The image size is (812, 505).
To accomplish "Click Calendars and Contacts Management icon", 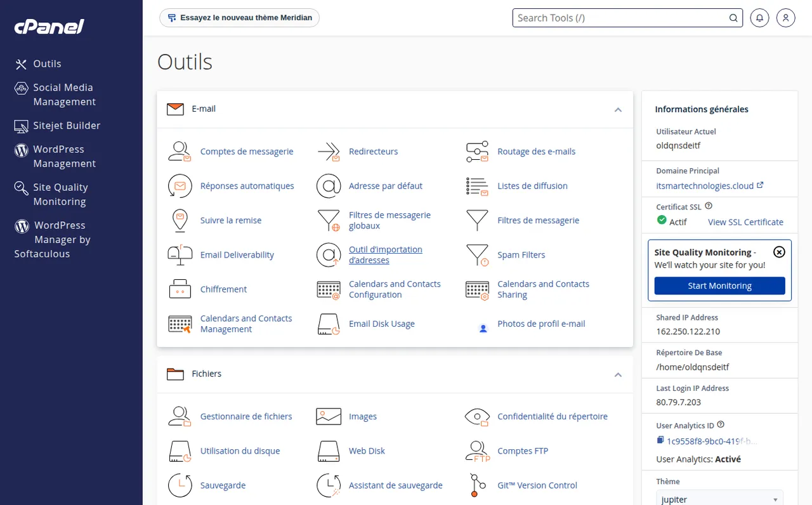I will [180, 324].
